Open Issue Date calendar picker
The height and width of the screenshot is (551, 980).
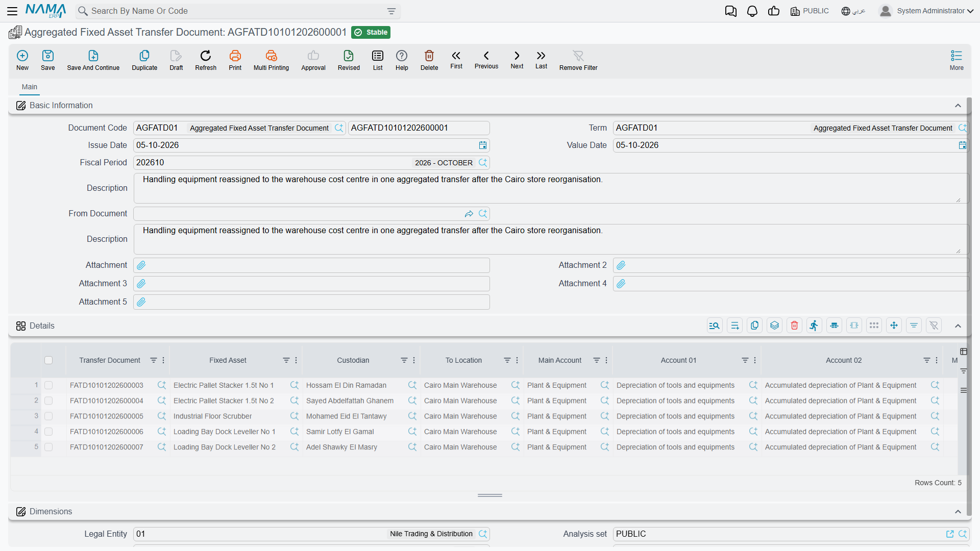coord(483,145)
